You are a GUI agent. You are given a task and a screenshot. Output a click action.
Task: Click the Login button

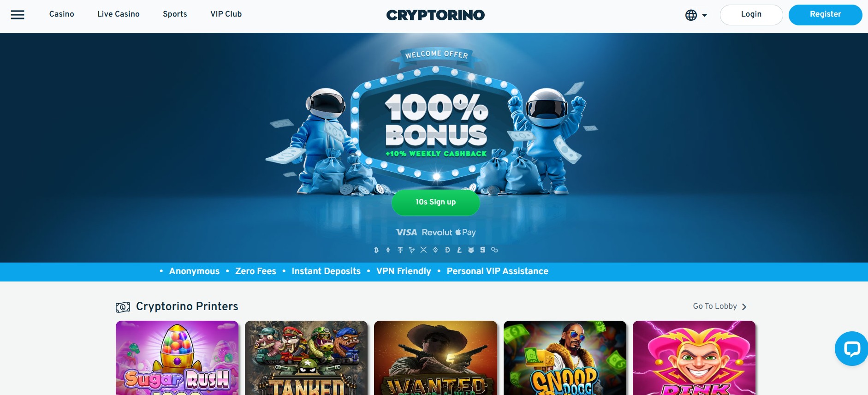coord(751,15)
